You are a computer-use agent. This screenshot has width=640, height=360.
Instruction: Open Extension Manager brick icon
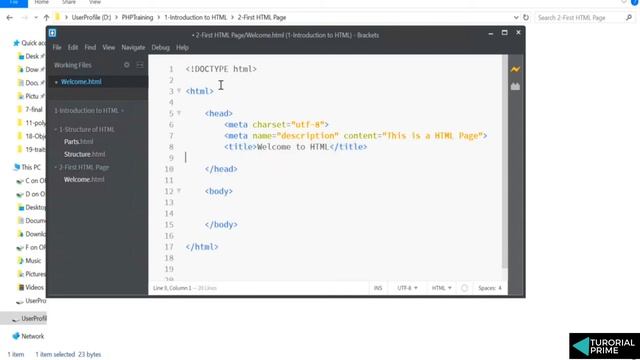click(515, 87)
